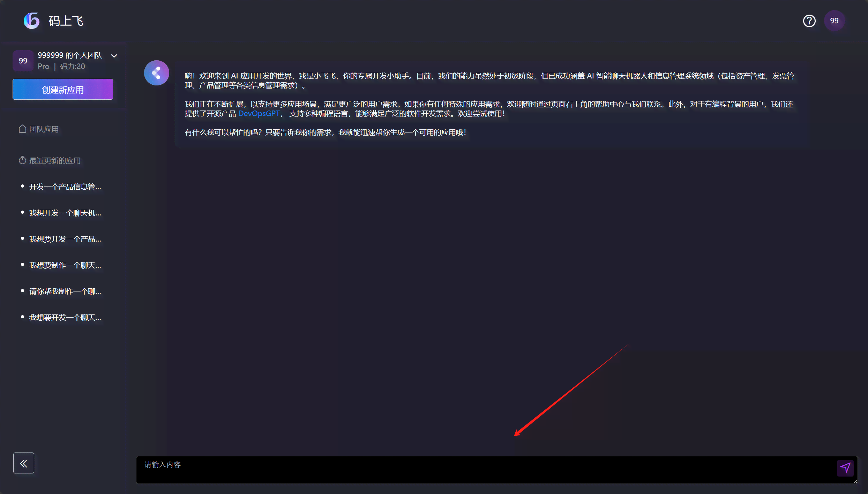Image resolution: width=868 pixels, height=494 pixels.
Task: Click the 码上飞 logo icon
Action: (x=31, y=21)
